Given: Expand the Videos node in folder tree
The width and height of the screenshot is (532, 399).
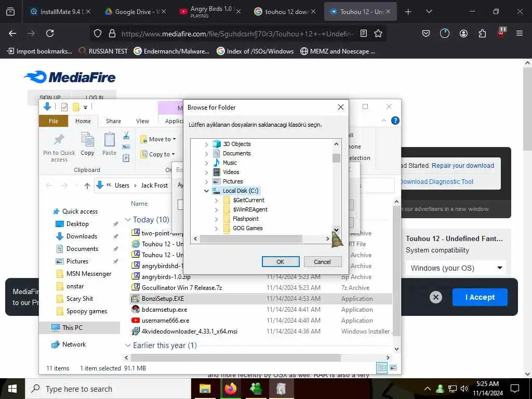Looking at the screenshot, I should [x=206, y=172].
